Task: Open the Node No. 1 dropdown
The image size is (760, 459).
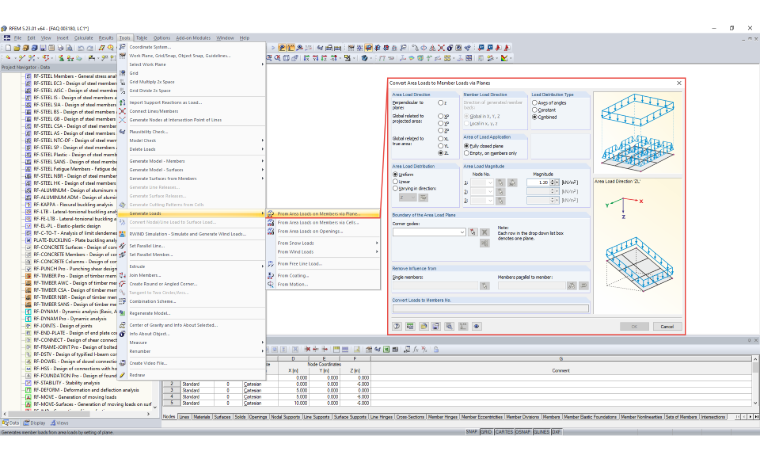Action: [490, 183]
